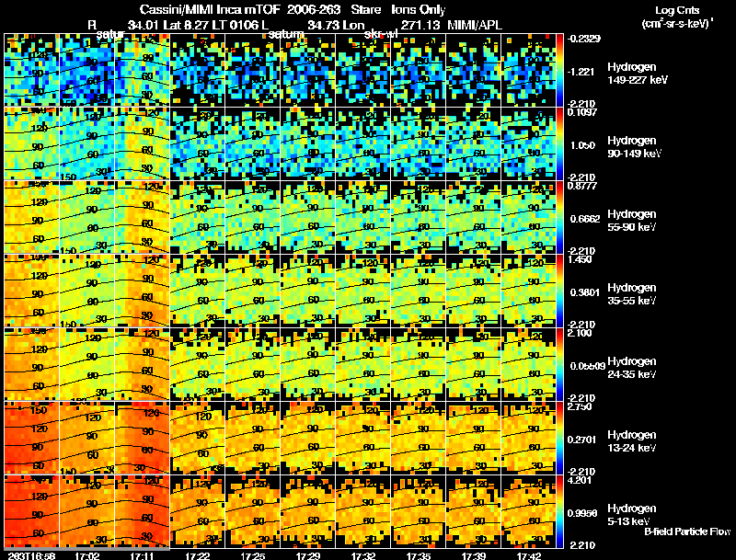Screen dimensions: 736x560
Task: Select the 13-24 keV panel at 17:11
Action: pyautogui.click(x=143, y=438)
